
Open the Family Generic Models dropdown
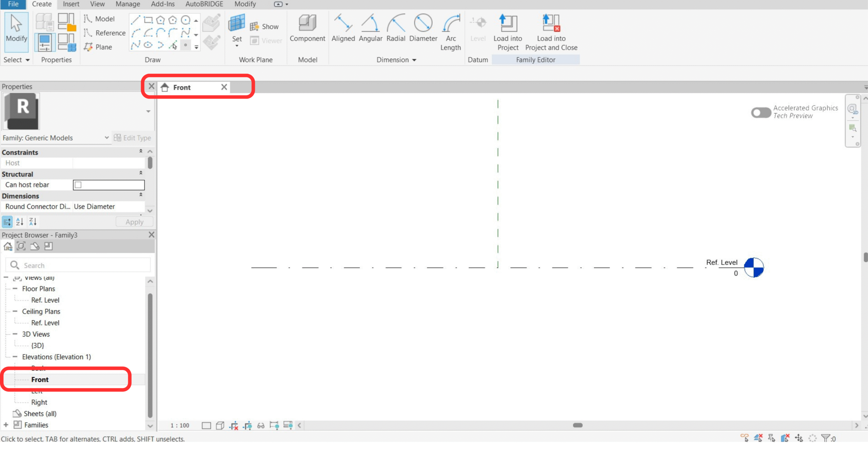point(106,138)
